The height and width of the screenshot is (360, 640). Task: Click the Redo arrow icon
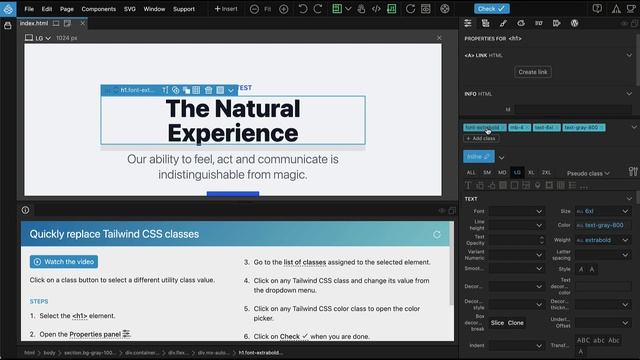pyautogui.click(x=318, y=9)
